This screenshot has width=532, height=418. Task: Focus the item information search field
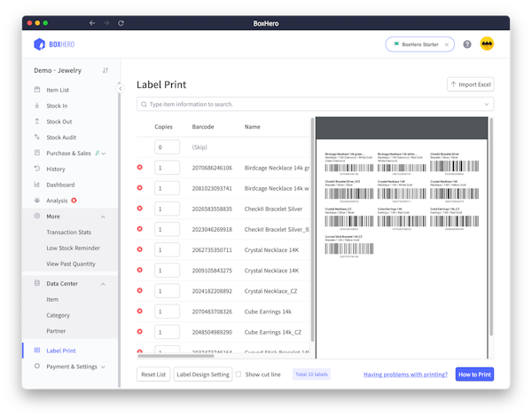click(315, 104)
